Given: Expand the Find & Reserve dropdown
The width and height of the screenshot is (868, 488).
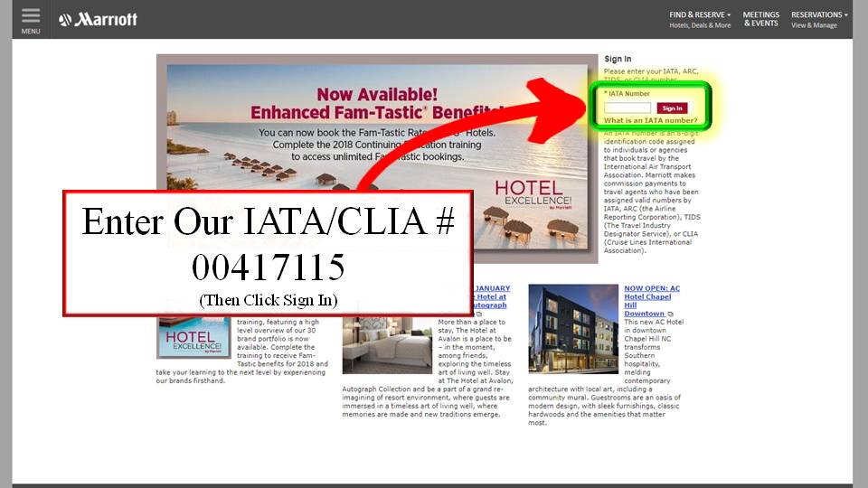Looking at the screenshot, I should click(x=700, y=14).
